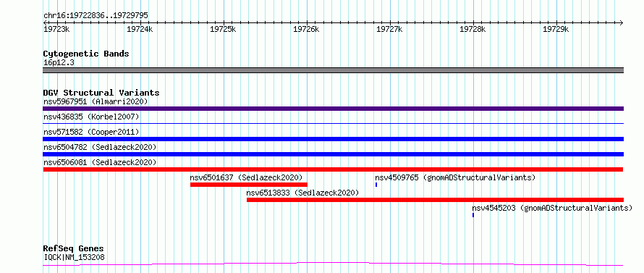This screenshot has height=273, width=644.
Task: Click the nsv6506081 (Sedlazeck2020) label
Action: 100,162
